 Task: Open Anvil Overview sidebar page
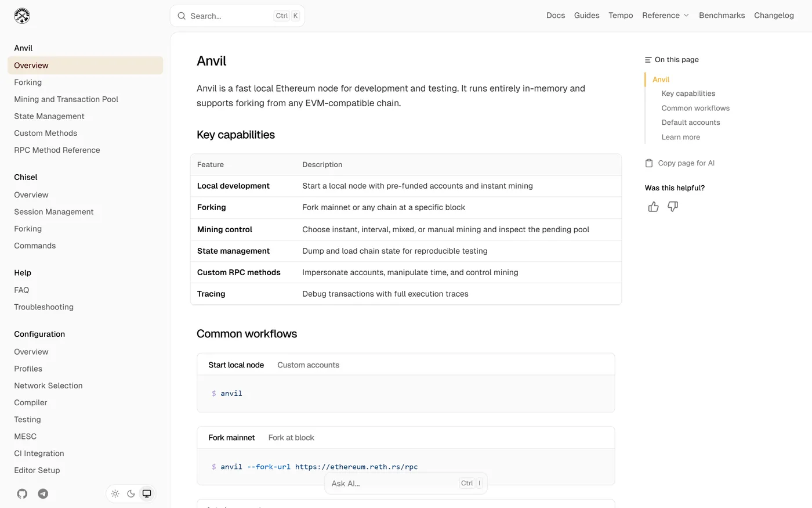85,66
